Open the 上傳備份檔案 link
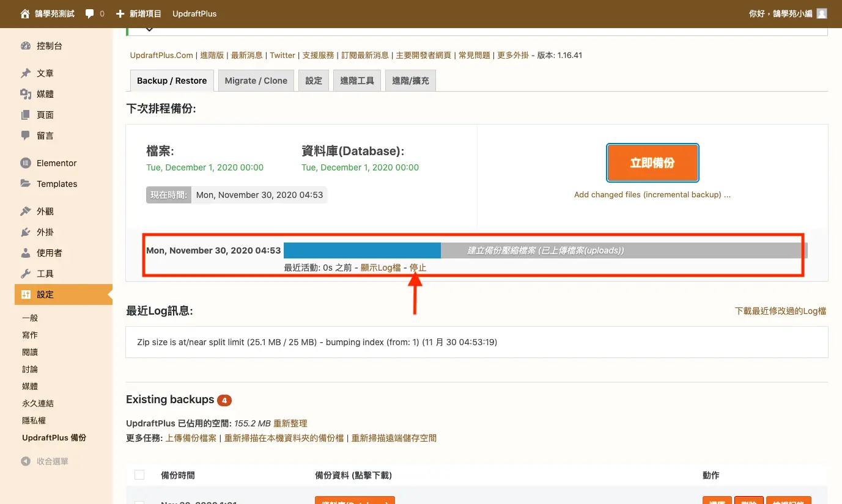The height and width of the screenshot is (504, 842). (x=191, y=438)
